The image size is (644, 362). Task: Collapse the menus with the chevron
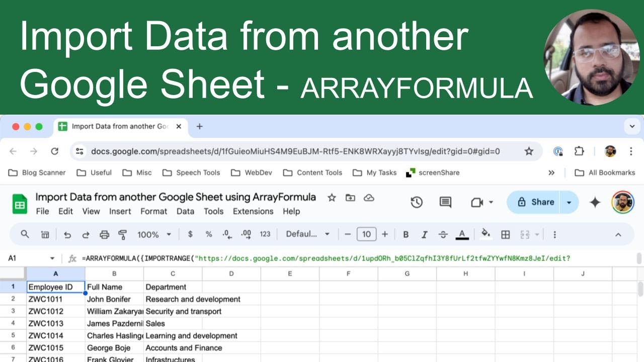618,234
